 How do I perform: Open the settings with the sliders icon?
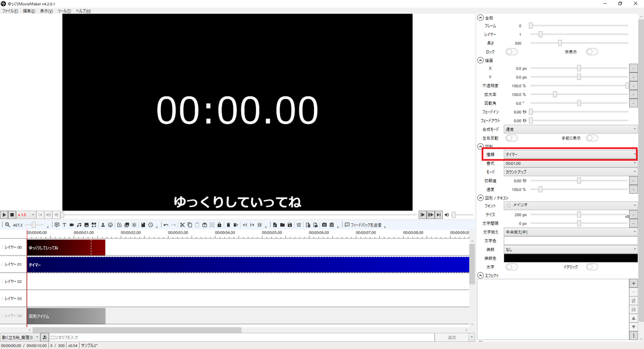coord(299,224)
